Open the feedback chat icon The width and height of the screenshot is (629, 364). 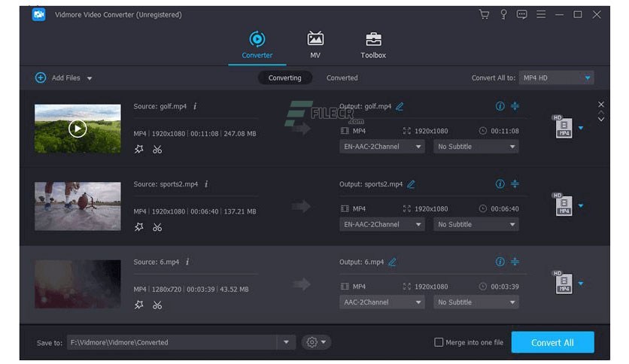[522, 15]
